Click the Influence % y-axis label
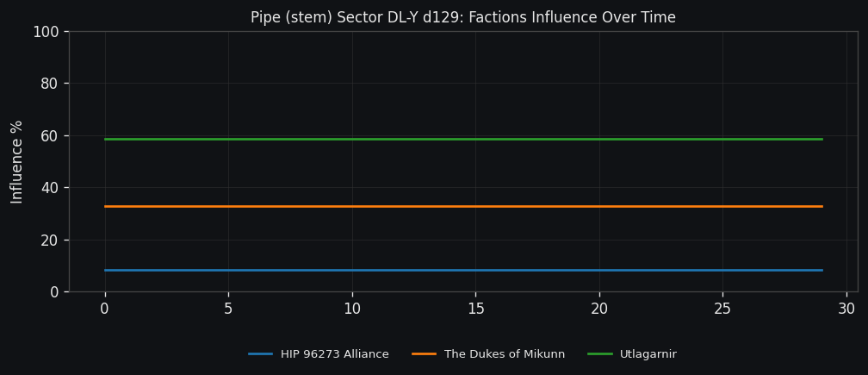The width and height of the screenshot is (868, 375). click(17, 161)
